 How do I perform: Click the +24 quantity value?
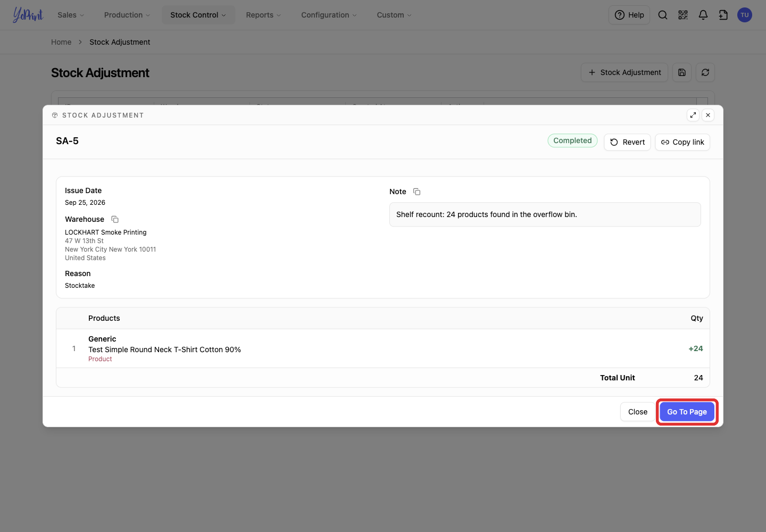pyautogui.click(x=696, y=348)
